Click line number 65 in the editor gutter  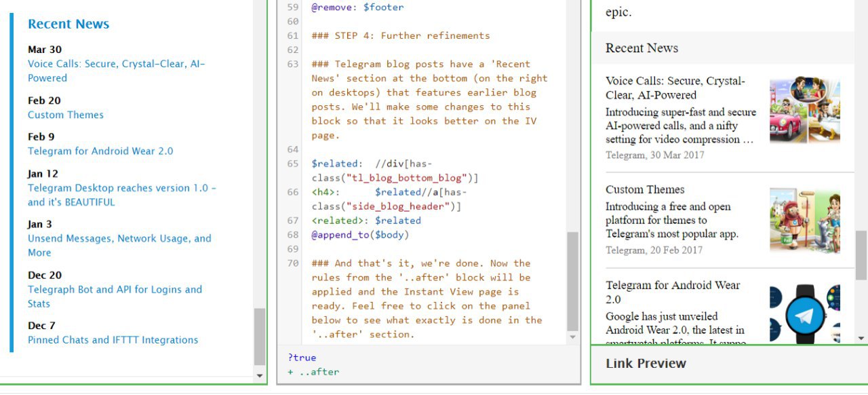(292, 164)
